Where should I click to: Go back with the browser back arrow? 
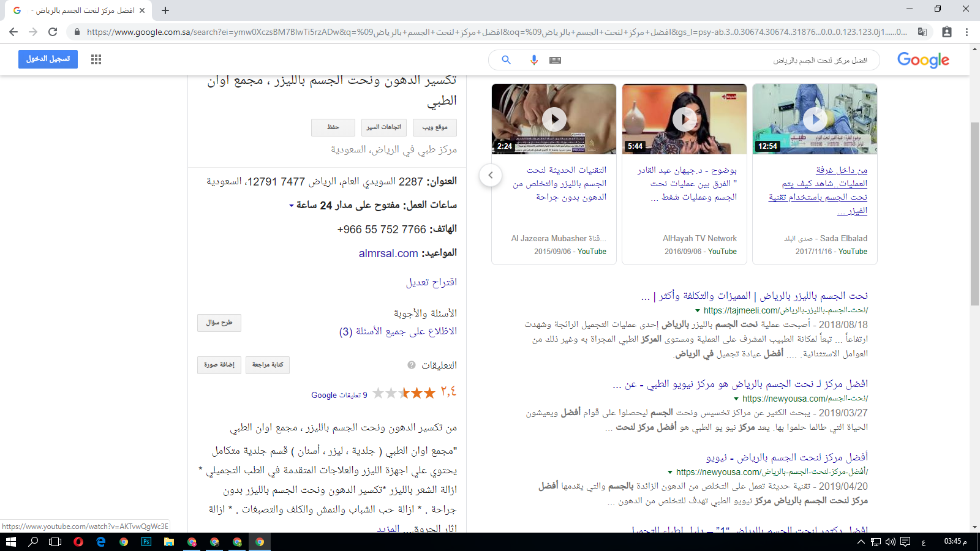point(13,32)
